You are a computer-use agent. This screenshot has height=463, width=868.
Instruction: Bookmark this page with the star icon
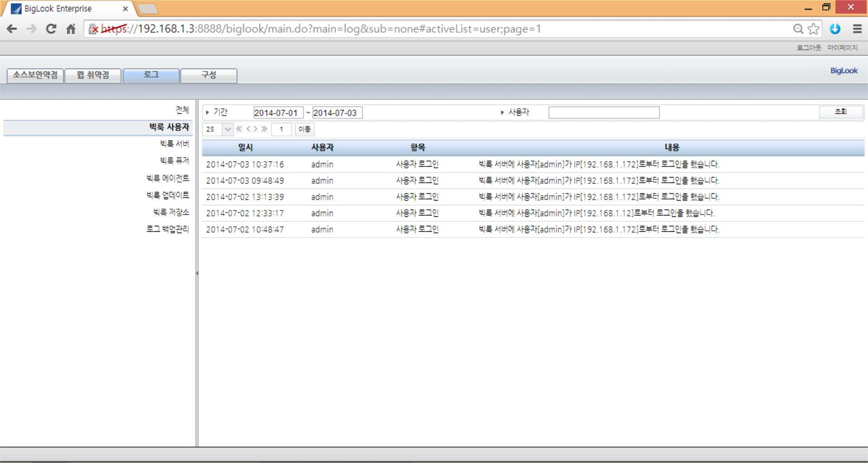pos(813,29)
